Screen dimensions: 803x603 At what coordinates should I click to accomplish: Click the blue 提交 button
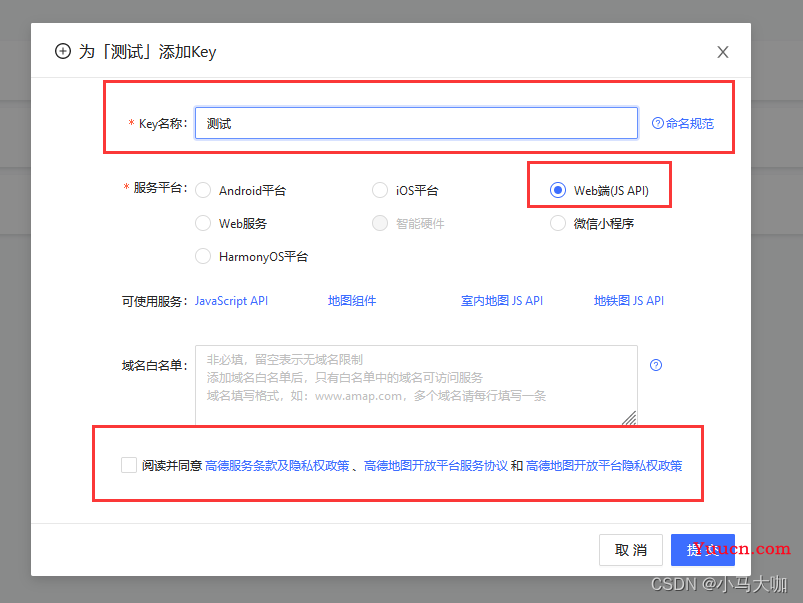703,550
